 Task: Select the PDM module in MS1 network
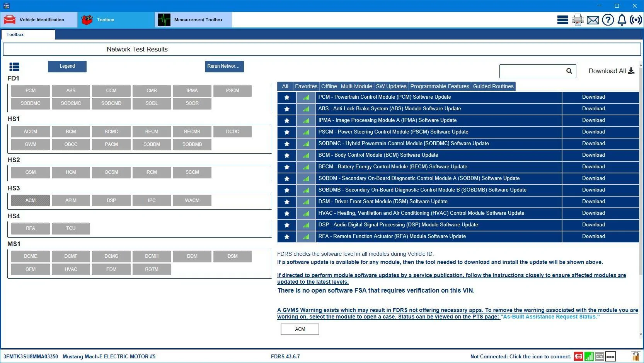tap(111, 269)
